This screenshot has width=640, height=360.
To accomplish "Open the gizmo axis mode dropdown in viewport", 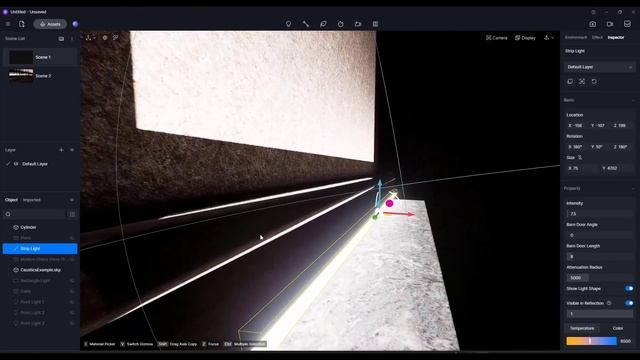I will point(91,38).
